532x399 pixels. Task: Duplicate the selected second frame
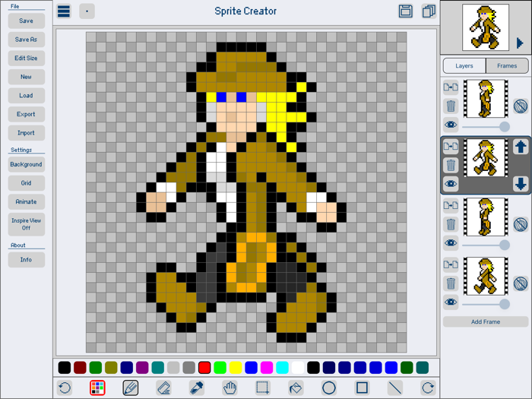click(x=451, y=146)
